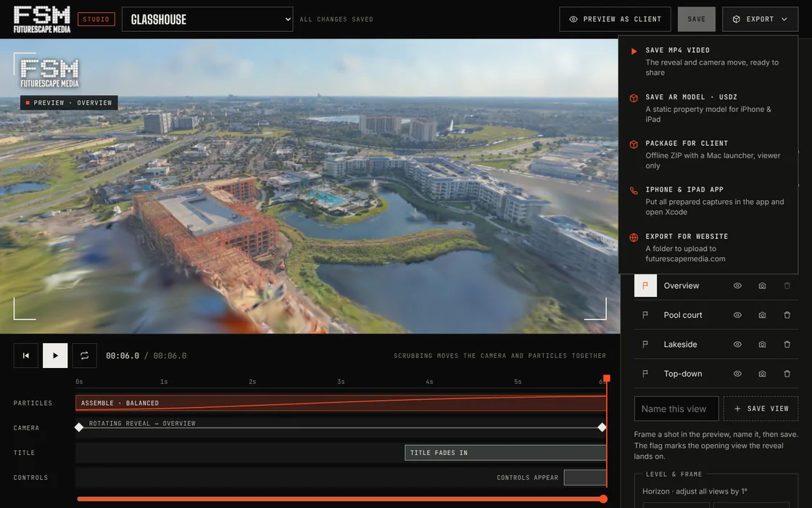Viewport: 812px width, 508px height.
Task: Click the Rotating Reveal to Overview camera label
Action: 142,424
